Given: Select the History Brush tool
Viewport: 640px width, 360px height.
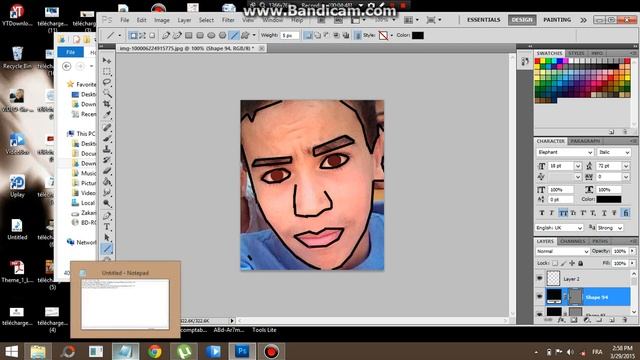Looking at the screenshot, I should pos(107,160).
